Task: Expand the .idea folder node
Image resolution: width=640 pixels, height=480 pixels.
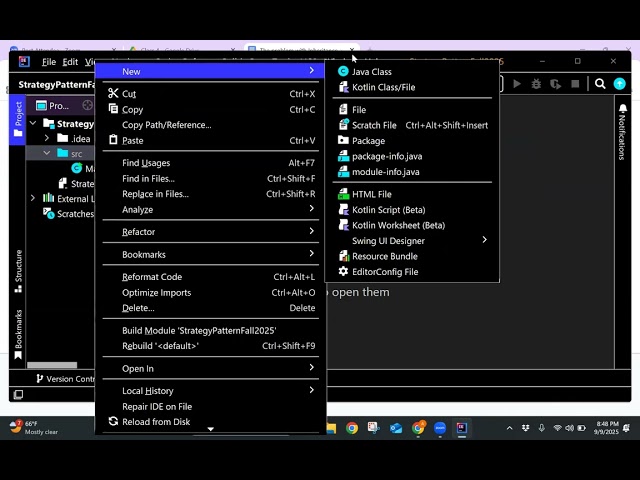Action: [46, 138]
